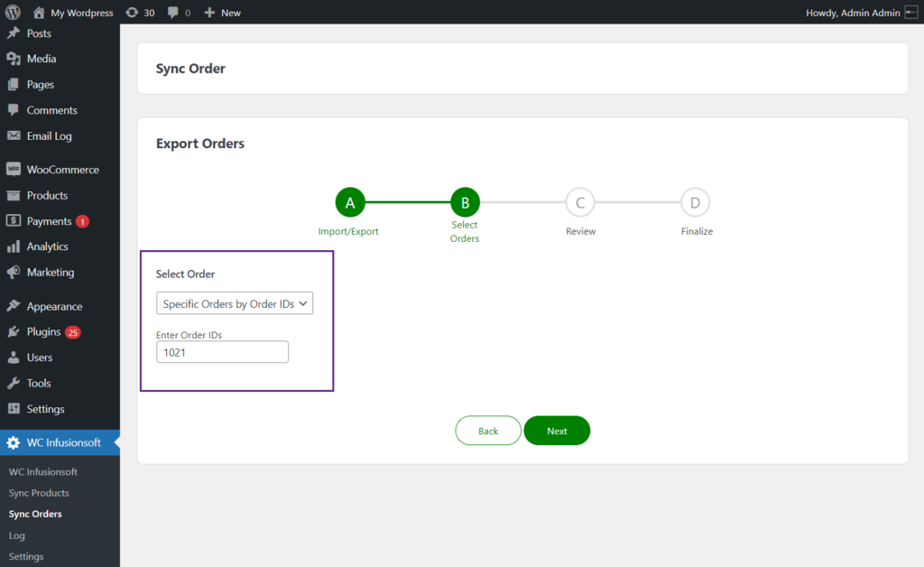
Task: Open the Sync Products submenu link
Action: pyautogui.click(x=39, y=493)
